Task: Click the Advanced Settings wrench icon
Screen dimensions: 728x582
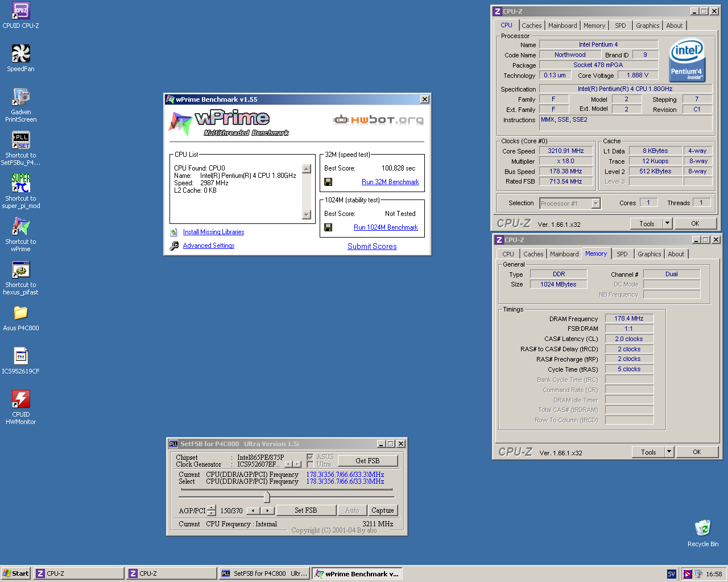Action: click(x=174, y=246)
